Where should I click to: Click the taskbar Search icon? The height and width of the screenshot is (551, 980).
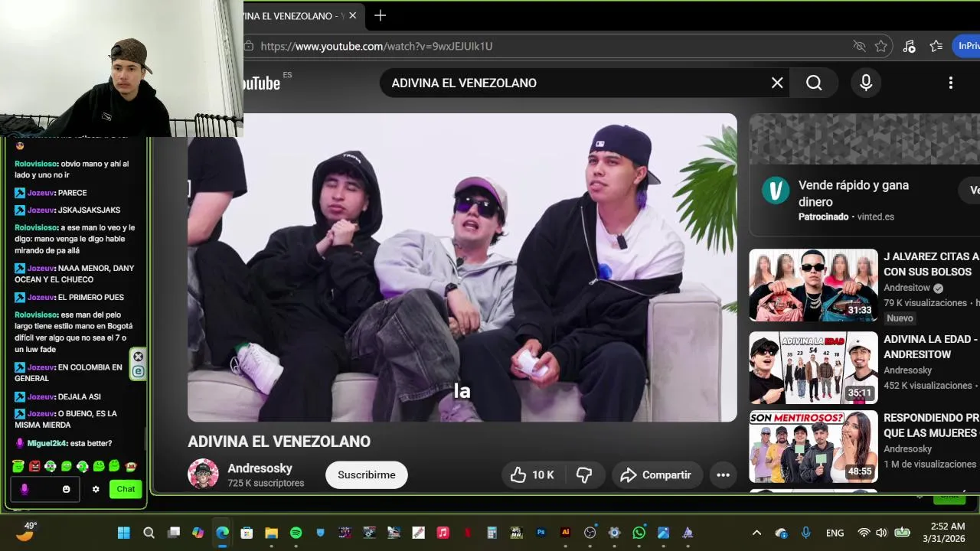149,533
